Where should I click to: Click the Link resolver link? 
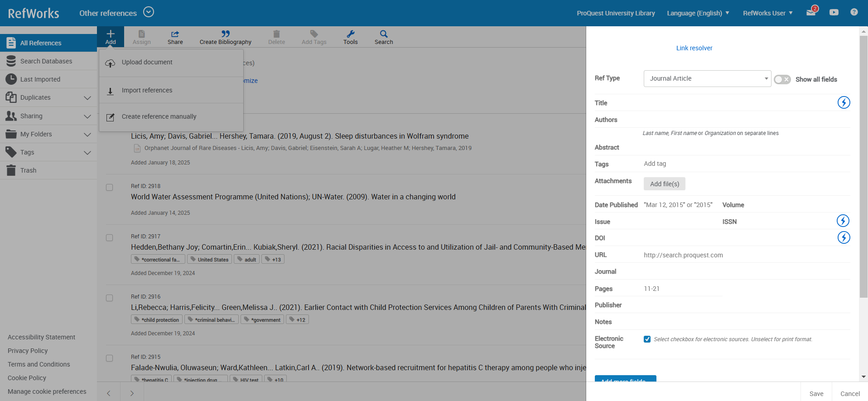pyautogui.click(x=694, y=48)
